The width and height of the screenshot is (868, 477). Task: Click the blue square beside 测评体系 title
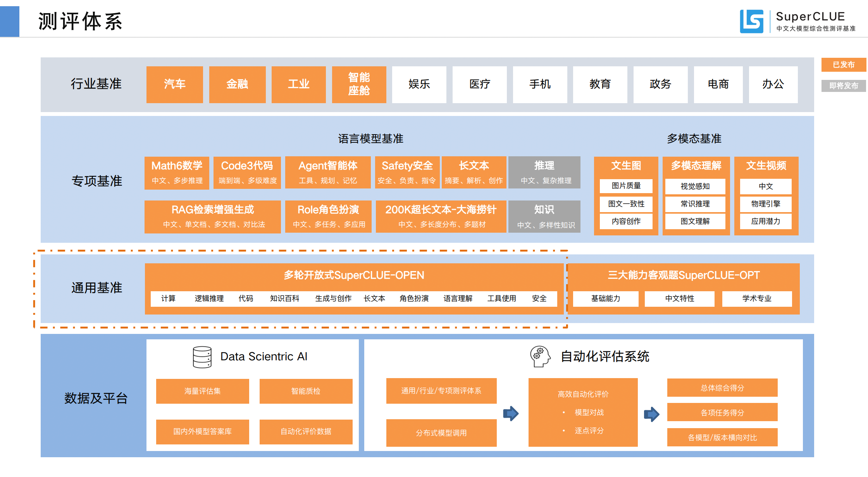[10, 21]
